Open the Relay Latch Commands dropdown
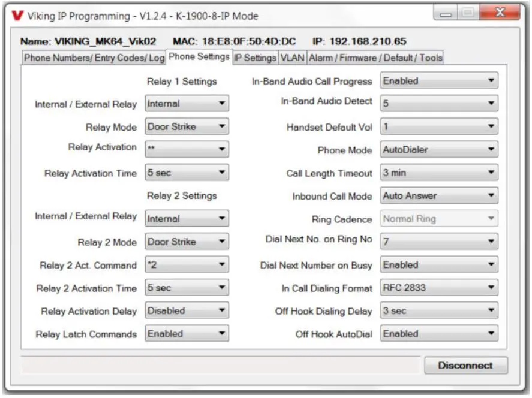This screenshot has height=398, width=532. 187,333
